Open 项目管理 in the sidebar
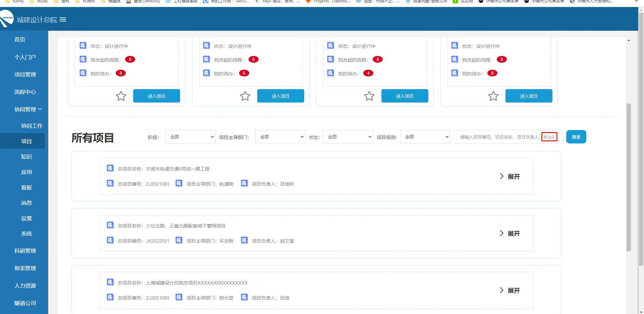 25,74
